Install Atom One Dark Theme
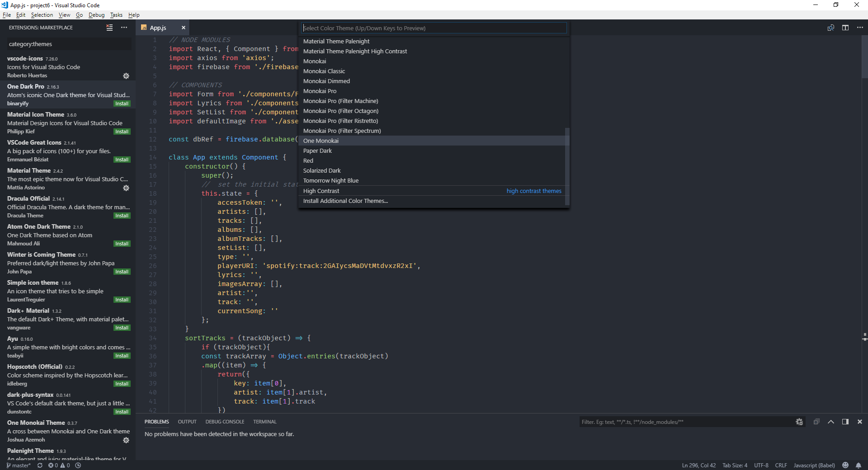Screen dimensions: 868x470 [x=122, y=244]
